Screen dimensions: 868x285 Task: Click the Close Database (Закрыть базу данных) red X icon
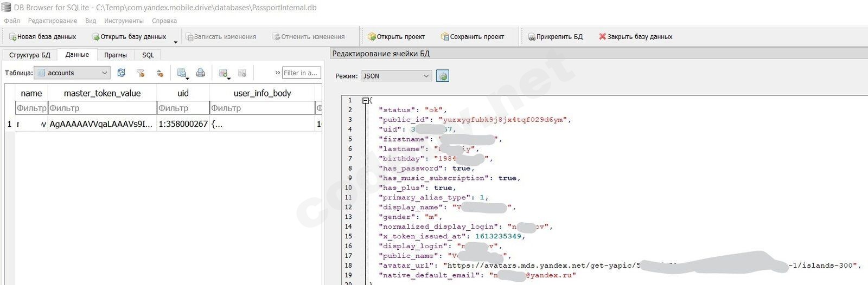(x=602, y=37)
